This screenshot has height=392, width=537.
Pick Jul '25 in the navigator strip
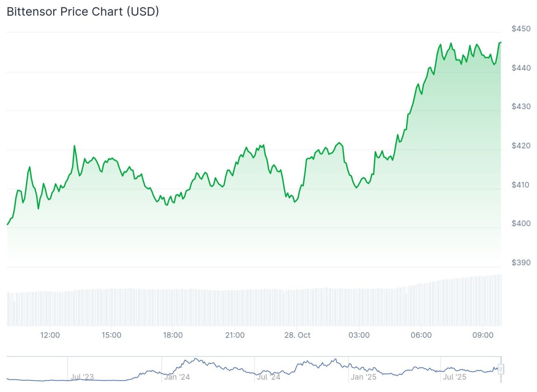[x=454, y=377]
